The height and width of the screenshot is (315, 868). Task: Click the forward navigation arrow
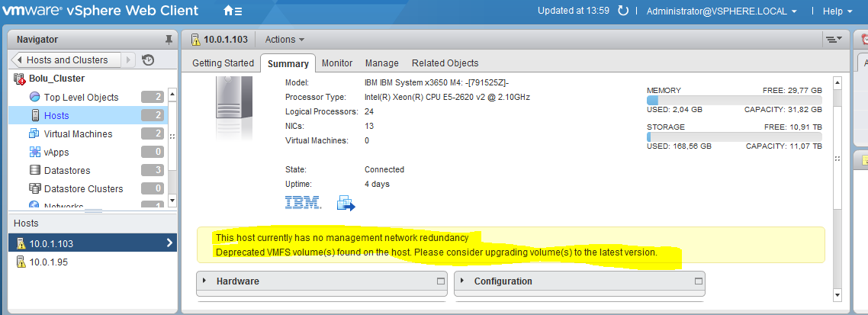pyautogui.click(x=128, y=59)
